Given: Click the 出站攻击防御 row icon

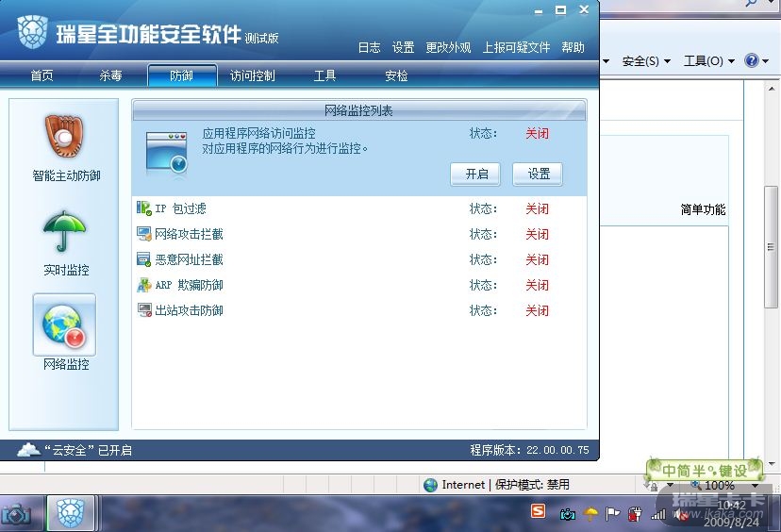Looking at the screenshot, I should [x=144, y=310].
